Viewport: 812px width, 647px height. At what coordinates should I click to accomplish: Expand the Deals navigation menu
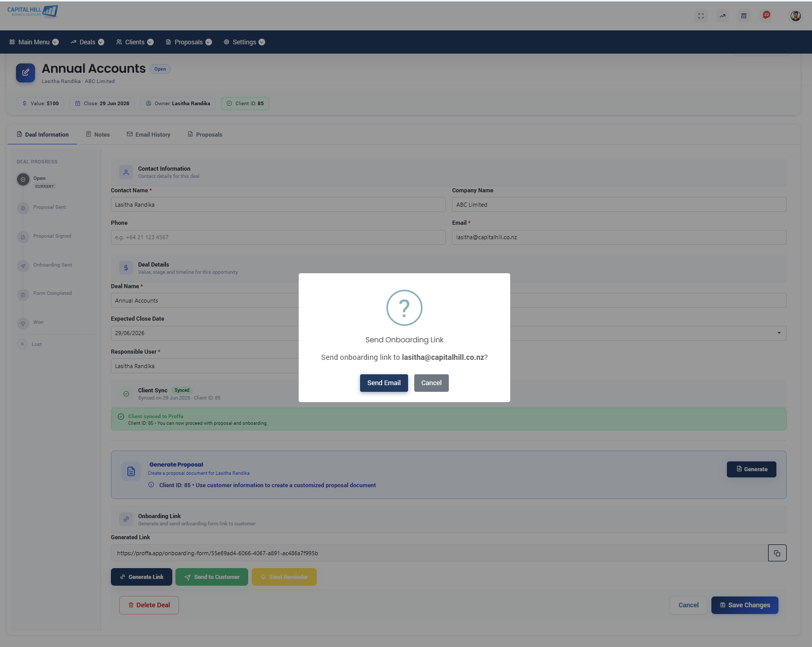pos(87,42)
